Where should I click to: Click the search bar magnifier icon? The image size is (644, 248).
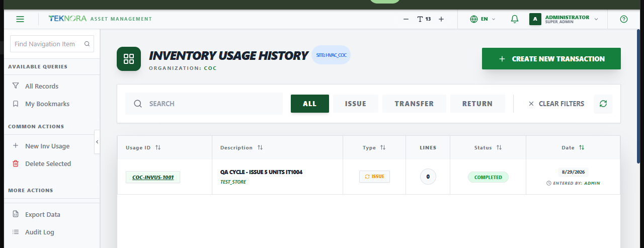138,104
